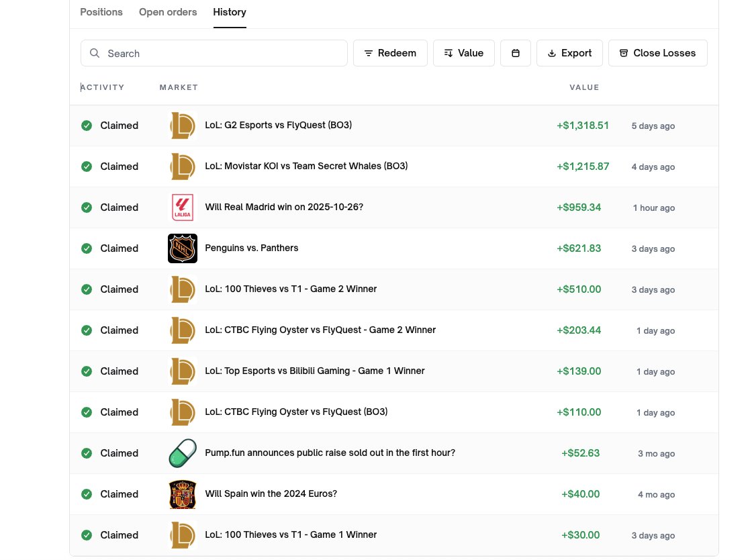This screenshot has width=750, height=560.
Task: Open Will Spain win the 2024 Euros market
Action: pyautogui.click(x=271, y=494)
